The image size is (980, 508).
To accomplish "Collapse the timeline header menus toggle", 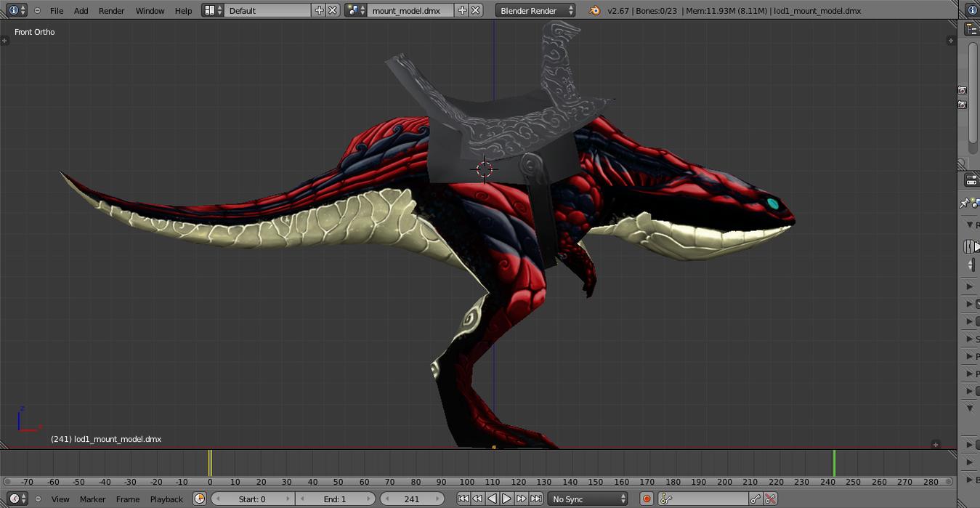I will click(37, 499).
